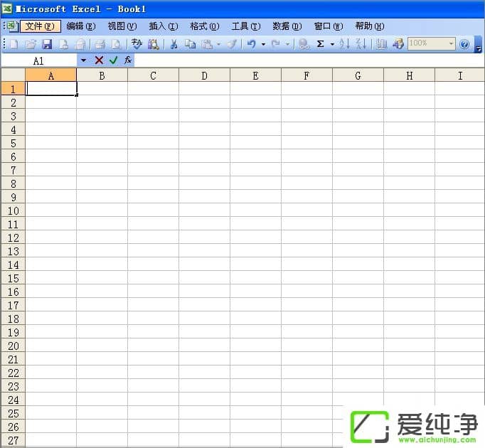Expand the Name Box dropdown arrow

[x=83, y=60]
